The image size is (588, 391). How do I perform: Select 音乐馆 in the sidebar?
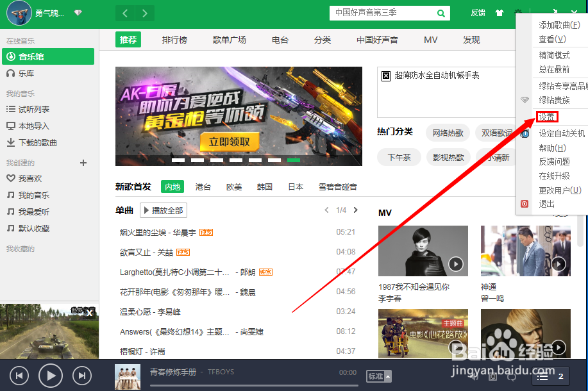click(x=48, y=56)
